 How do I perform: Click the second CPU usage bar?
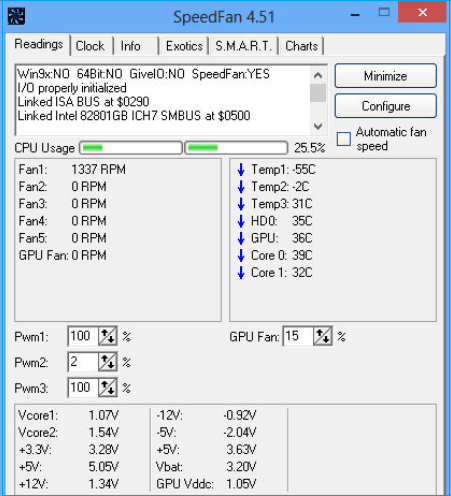pos(236,148)
